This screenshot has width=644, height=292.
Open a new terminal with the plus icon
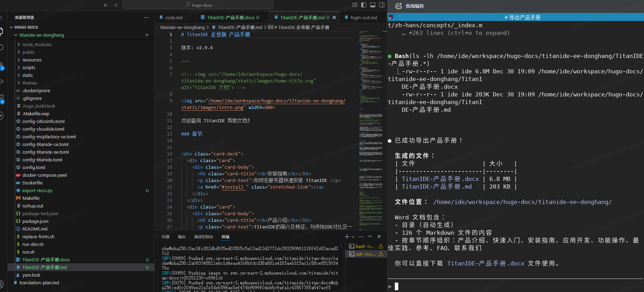[x=347, y=236]
